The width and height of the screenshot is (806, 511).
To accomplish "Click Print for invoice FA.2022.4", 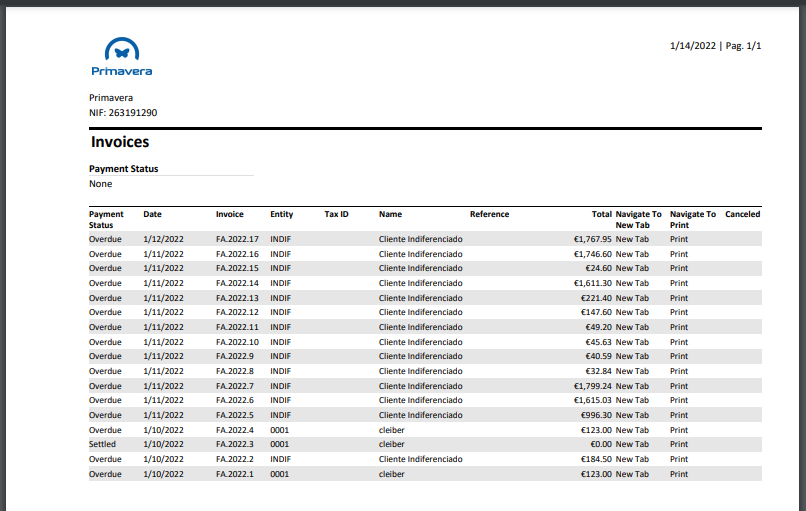I will [679, 430].
